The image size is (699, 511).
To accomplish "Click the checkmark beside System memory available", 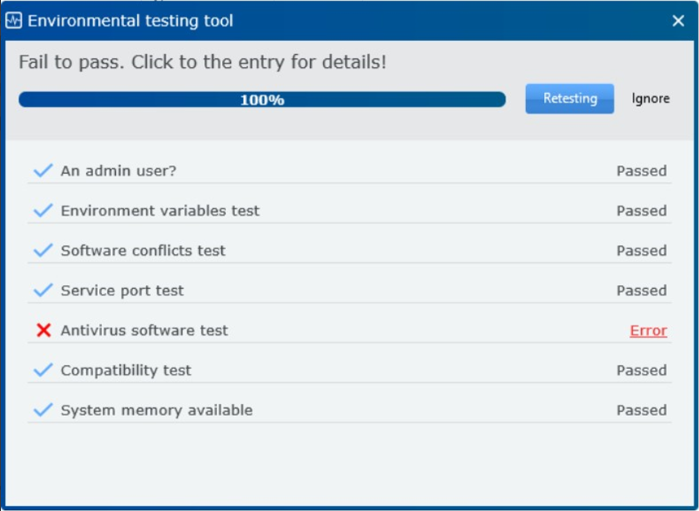I will pyautogui.click(x=43, y=410).
